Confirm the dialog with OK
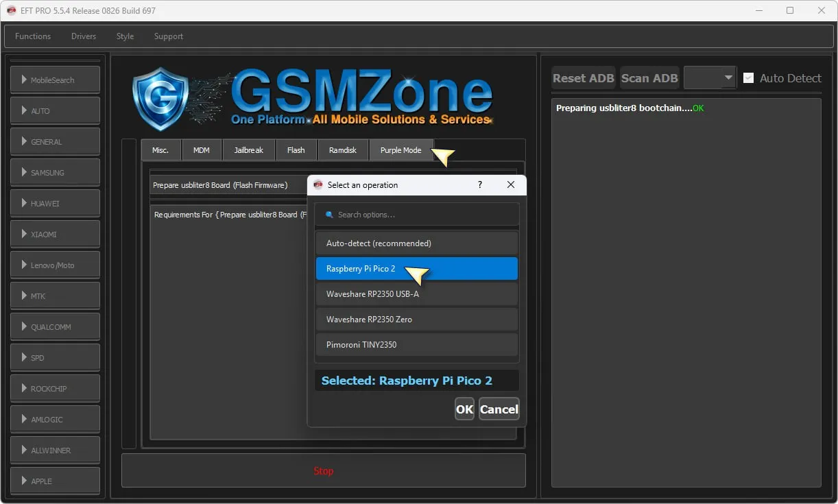 click(464, 409)
